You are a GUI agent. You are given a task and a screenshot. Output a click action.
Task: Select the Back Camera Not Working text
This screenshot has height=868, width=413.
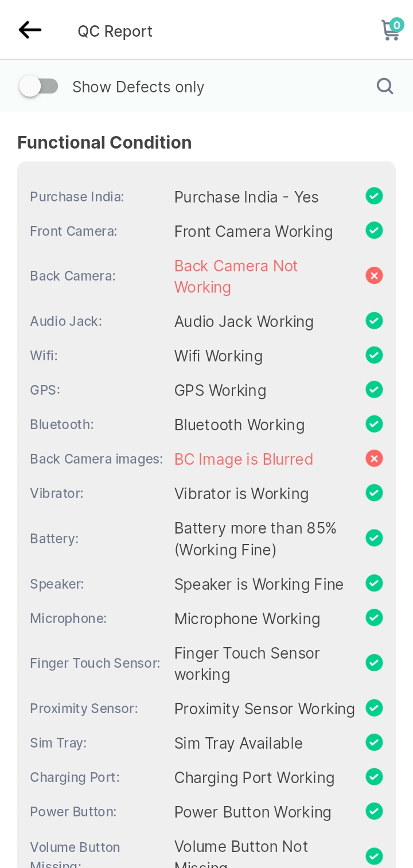(x=236, y=277)
